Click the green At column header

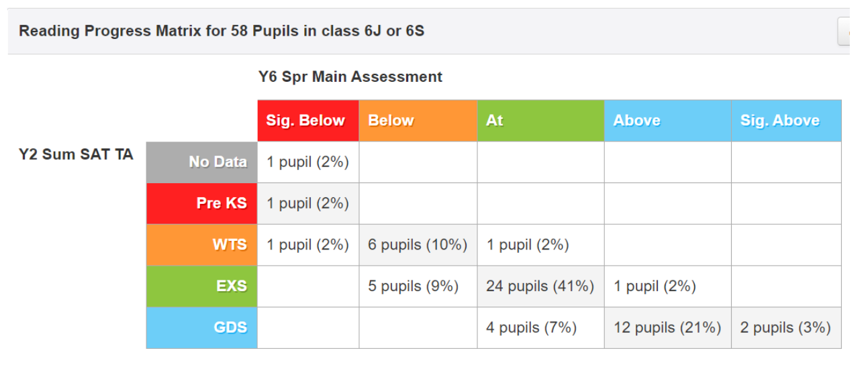540,121
